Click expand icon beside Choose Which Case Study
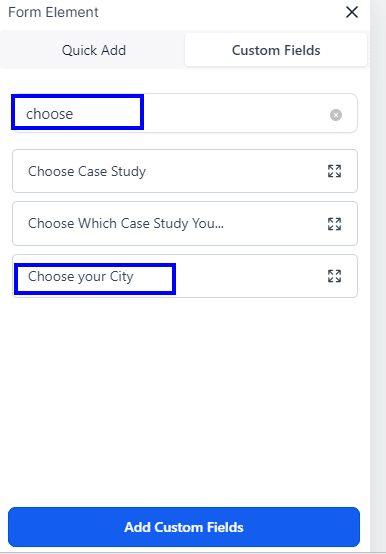The image size is (386, 554). pos(334,224)
